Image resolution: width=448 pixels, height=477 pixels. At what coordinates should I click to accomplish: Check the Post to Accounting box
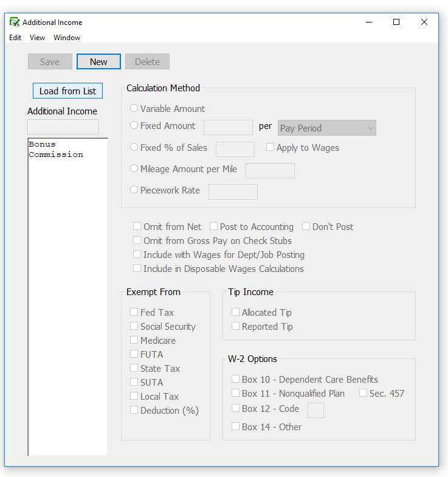(x=214, y=226)
